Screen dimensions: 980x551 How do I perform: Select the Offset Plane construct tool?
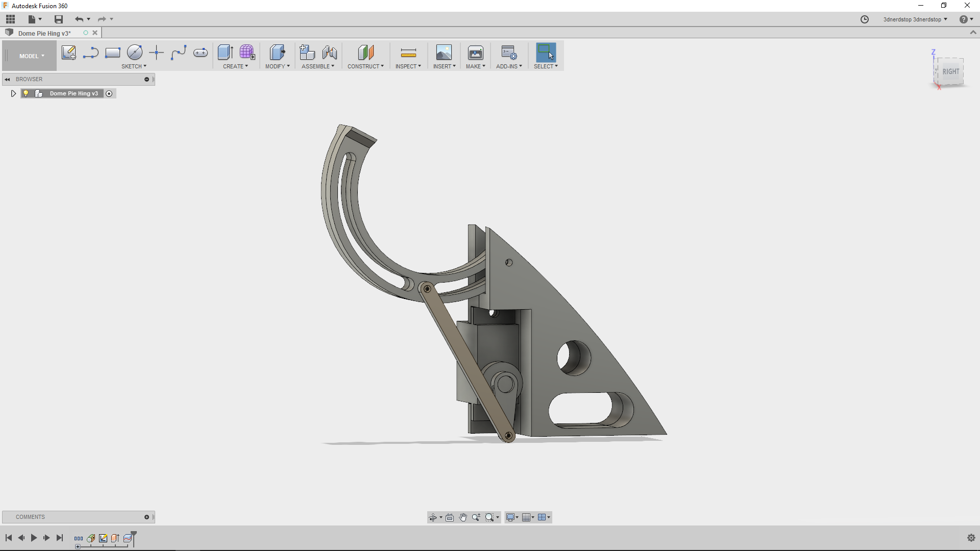pos(366,52)
